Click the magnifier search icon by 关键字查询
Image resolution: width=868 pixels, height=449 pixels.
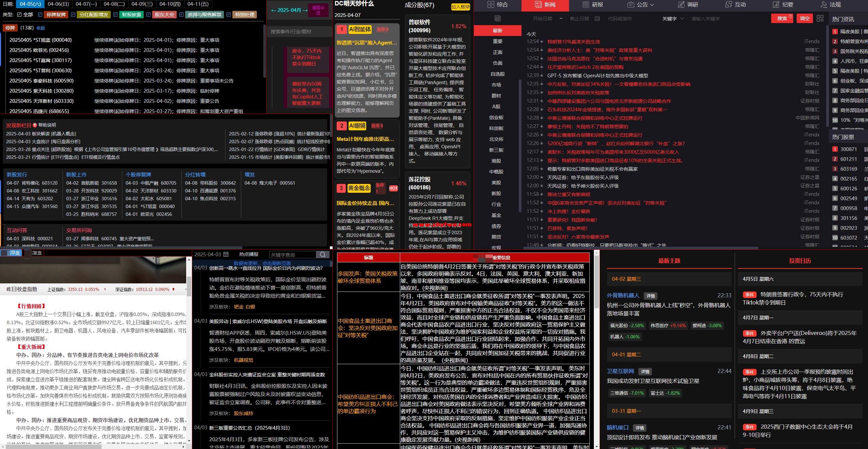pyautogui.click(x=322, y=255)
